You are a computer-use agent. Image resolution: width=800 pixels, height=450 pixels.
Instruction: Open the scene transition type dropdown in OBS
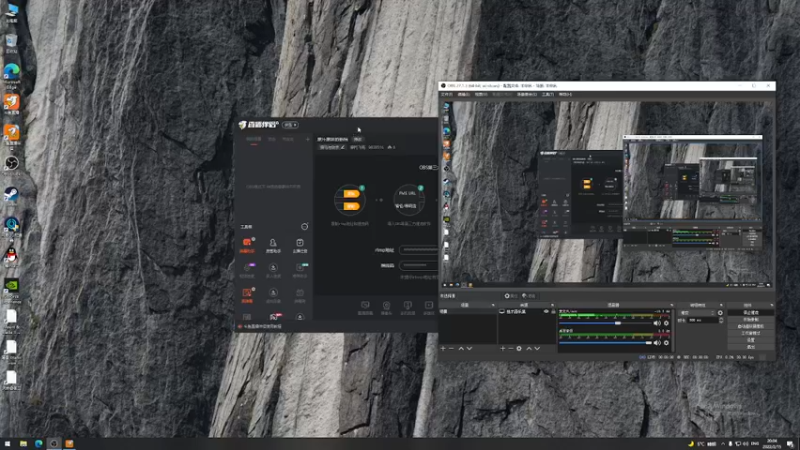pyautogui.click(x=697, y=313)
